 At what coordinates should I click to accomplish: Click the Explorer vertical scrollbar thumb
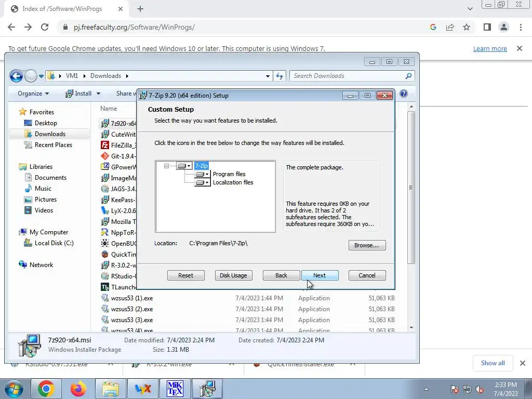pos(411,188)
